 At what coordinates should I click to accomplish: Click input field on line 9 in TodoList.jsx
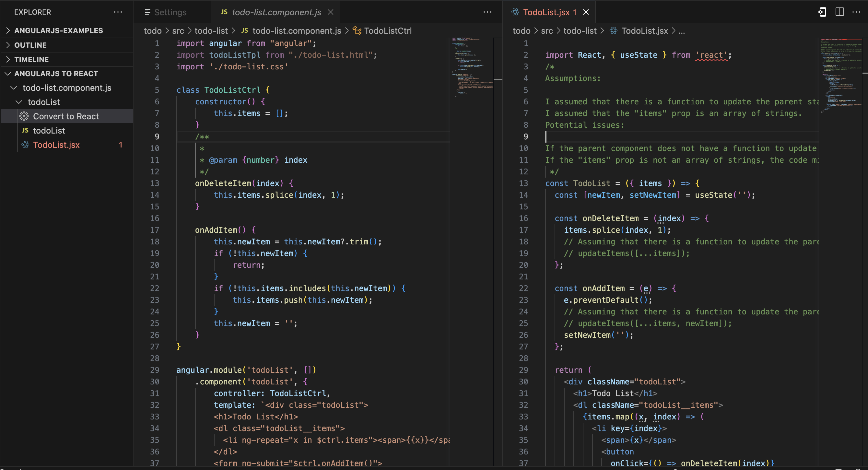[x=546, y=136]
